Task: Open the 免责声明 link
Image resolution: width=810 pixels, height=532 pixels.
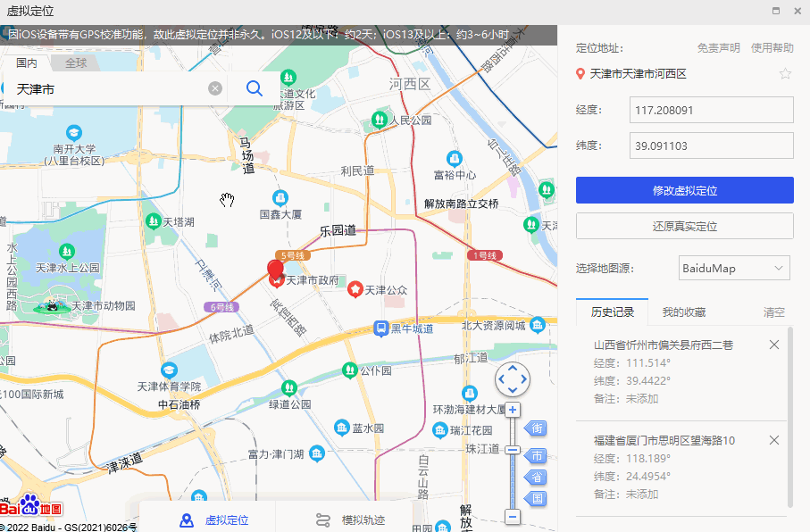Action: pos(719,48)
